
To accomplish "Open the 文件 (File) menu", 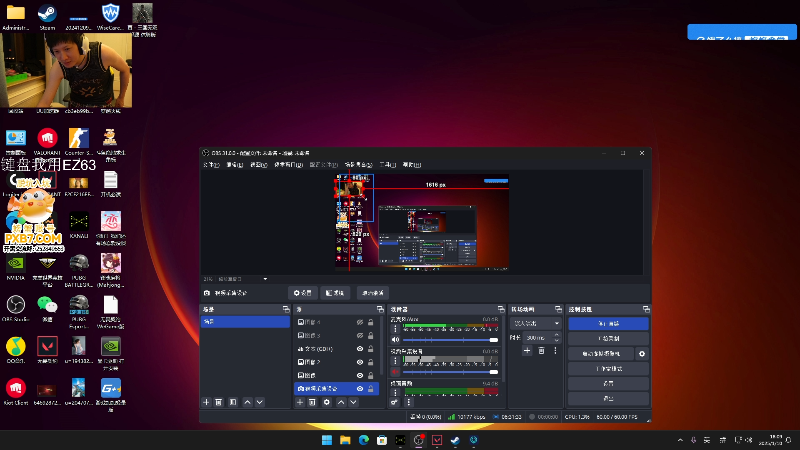I will pos(211,165).
